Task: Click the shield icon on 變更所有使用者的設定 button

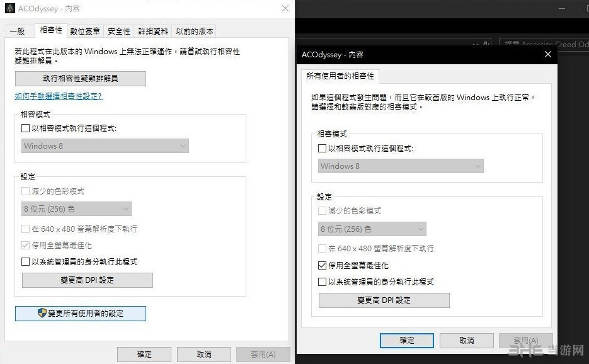Action: 42,313
